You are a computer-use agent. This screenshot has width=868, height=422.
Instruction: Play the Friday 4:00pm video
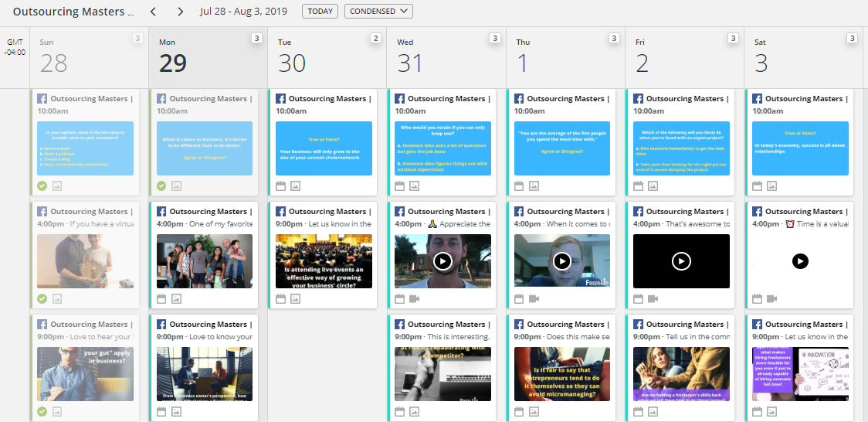(x=681, y=260)
